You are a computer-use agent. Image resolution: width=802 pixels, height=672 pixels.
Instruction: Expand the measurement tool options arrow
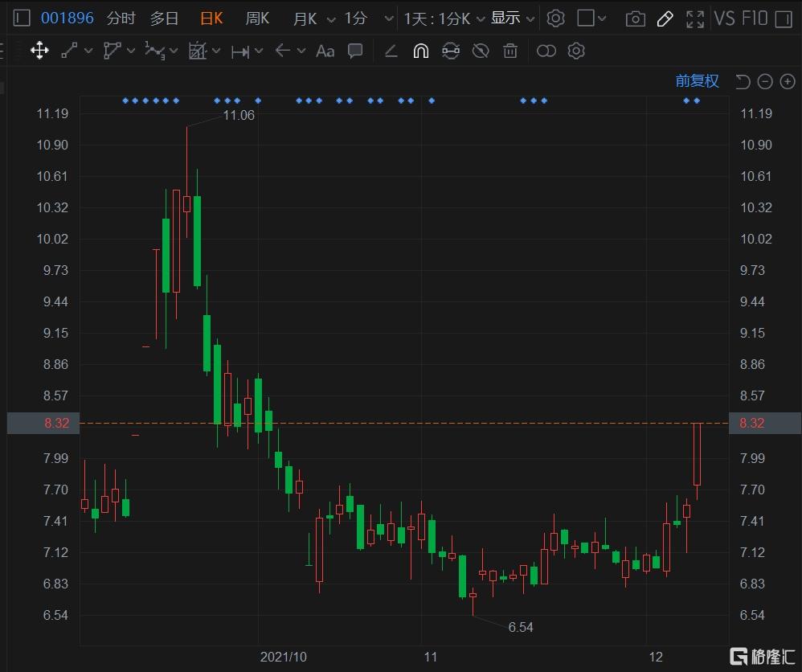[259, 51]
